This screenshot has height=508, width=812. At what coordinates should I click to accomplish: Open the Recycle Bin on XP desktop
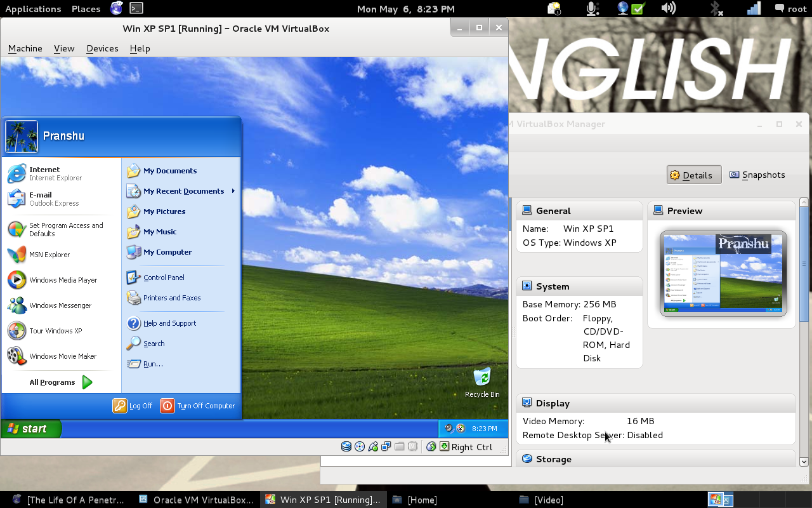482,382
